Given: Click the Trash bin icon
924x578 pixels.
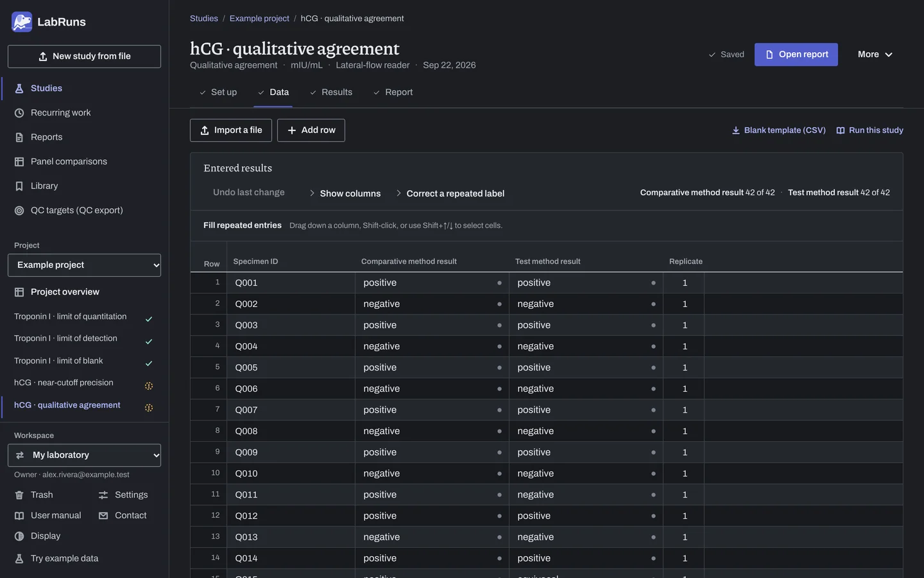Looking at the screenshot, I should tap(19, 495).
